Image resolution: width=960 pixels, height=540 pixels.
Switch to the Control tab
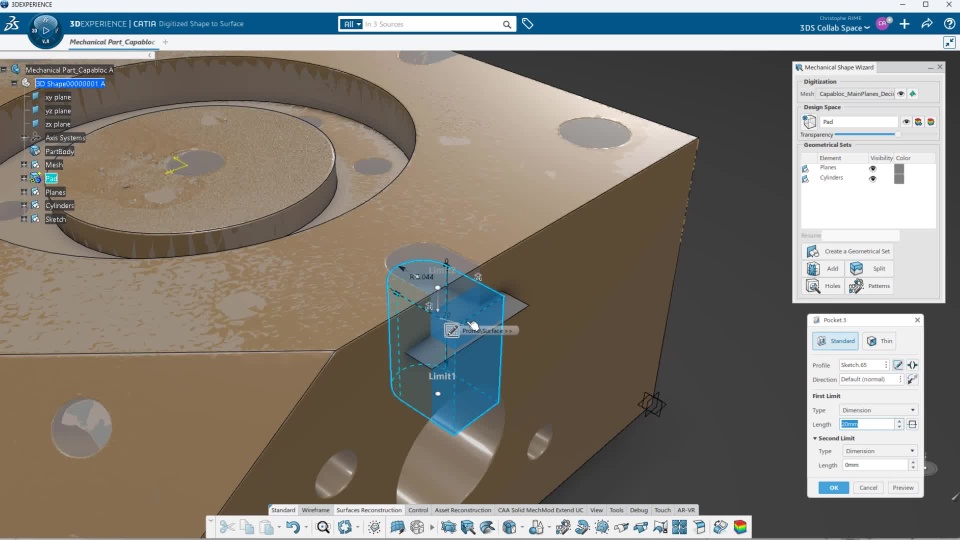418,510
